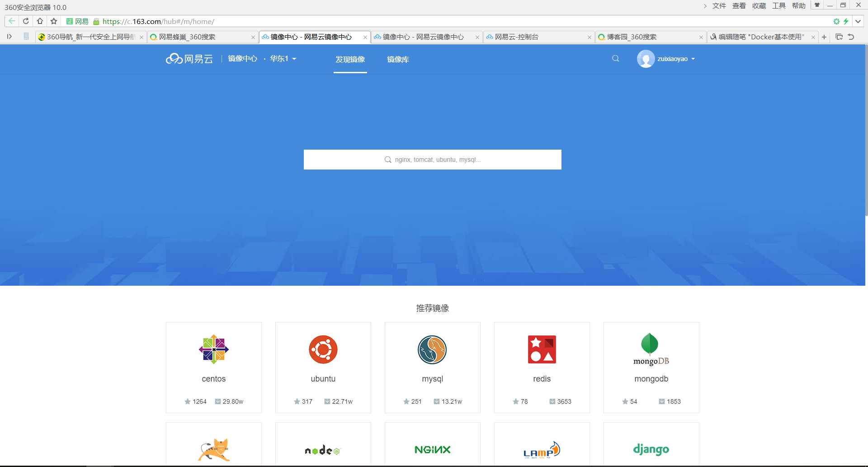Go to browser home page icon
The image size is (868, 467).
[40, 21]
